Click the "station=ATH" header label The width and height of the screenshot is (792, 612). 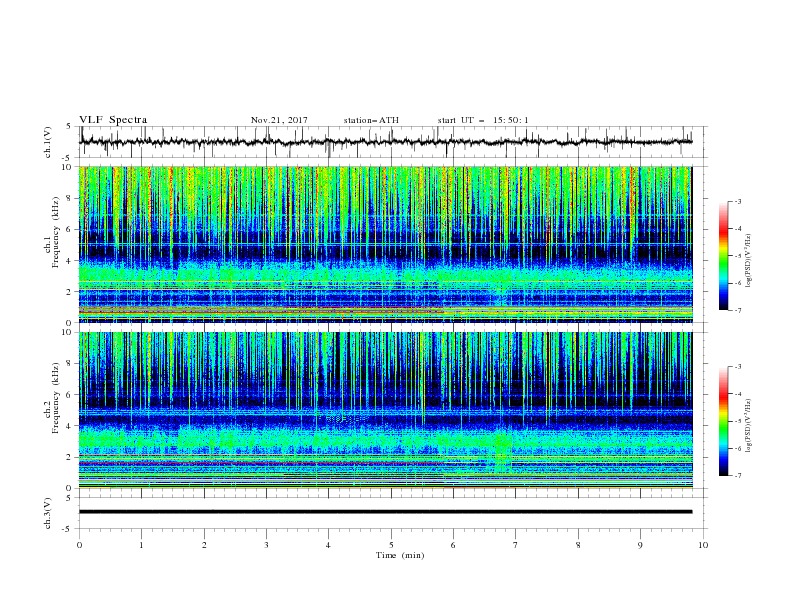coord(371,120)
